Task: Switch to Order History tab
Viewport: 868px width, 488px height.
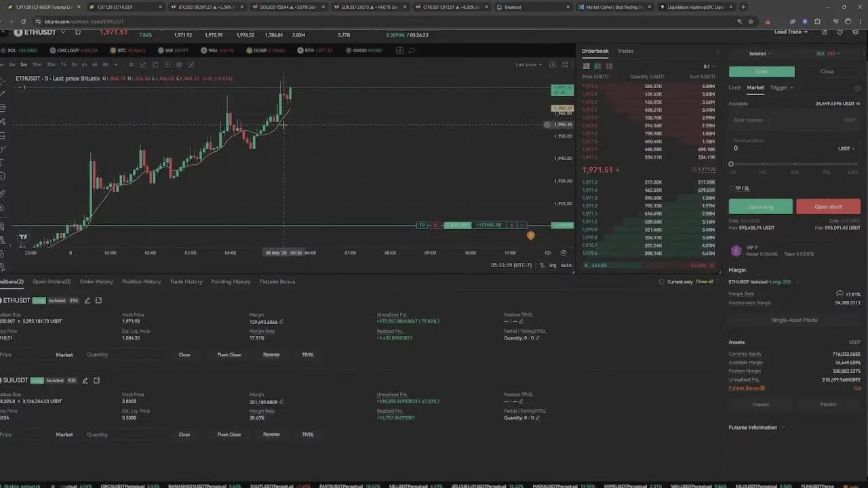Action: click(x=96, y=281)
